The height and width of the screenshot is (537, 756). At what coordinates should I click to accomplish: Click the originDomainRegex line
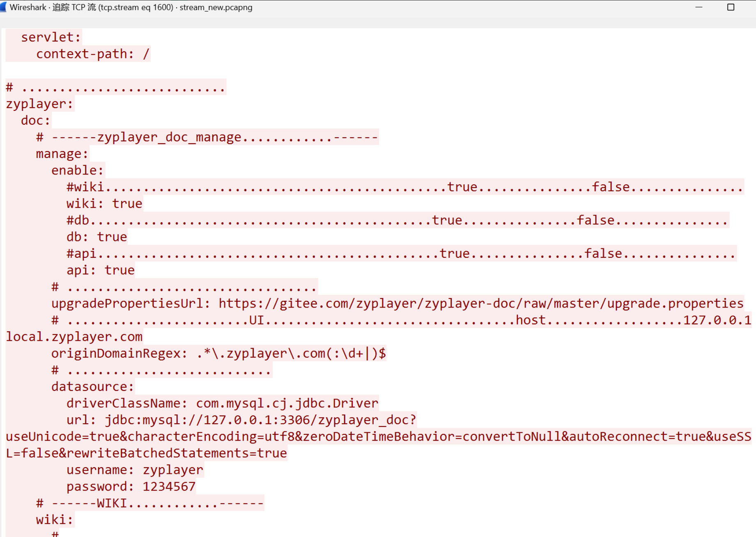pyautogui.click(x=218, y=353)
